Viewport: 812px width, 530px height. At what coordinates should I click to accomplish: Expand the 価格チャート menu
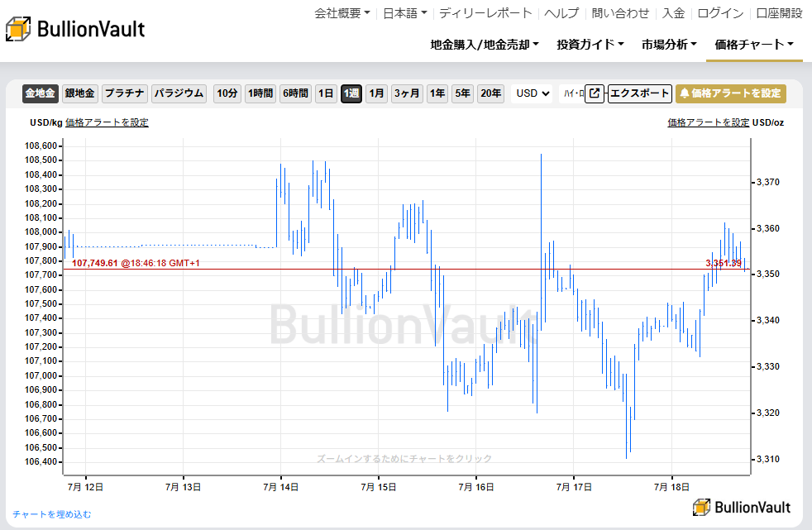(x=754, y=45)
